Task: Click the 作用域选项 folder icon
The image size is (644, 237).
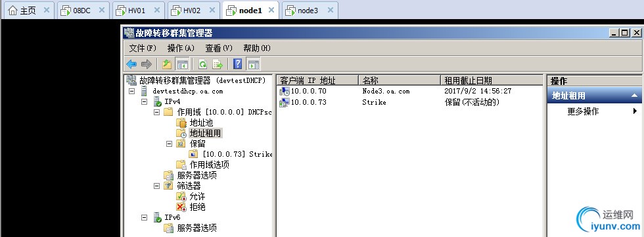Action: coord(181,165)
